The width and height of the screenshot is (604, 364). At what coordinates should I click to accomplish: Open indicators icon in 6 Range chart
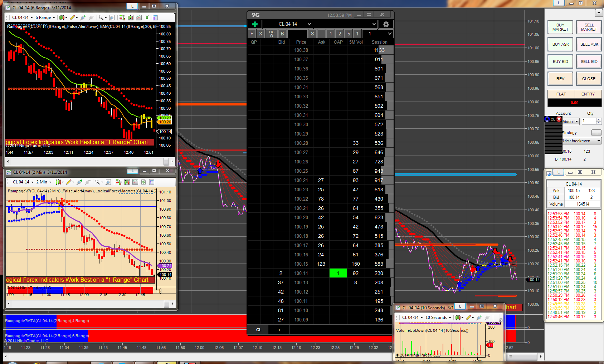point(138,18)
